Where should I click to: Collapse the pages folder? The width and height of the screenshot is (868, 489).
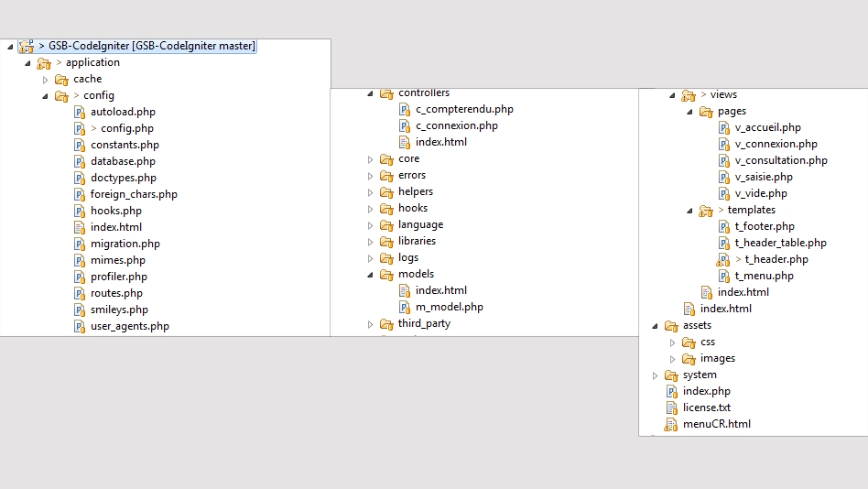pos(689,112)
